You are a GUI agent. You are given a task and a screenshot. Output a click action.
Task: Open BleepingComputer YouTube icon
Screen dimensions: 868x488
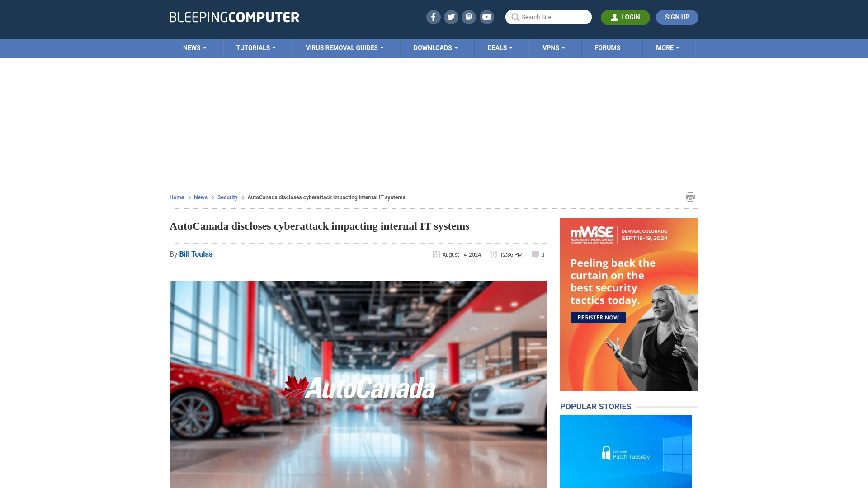pos(487,17)
